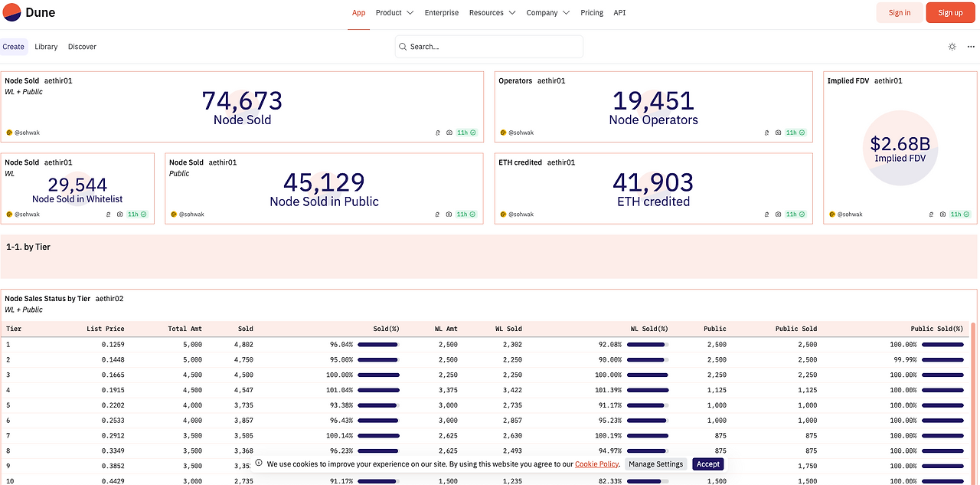This screenshot has width=980, height=485.
Task: Click the Sign up button
Action: tap(950, 12)
